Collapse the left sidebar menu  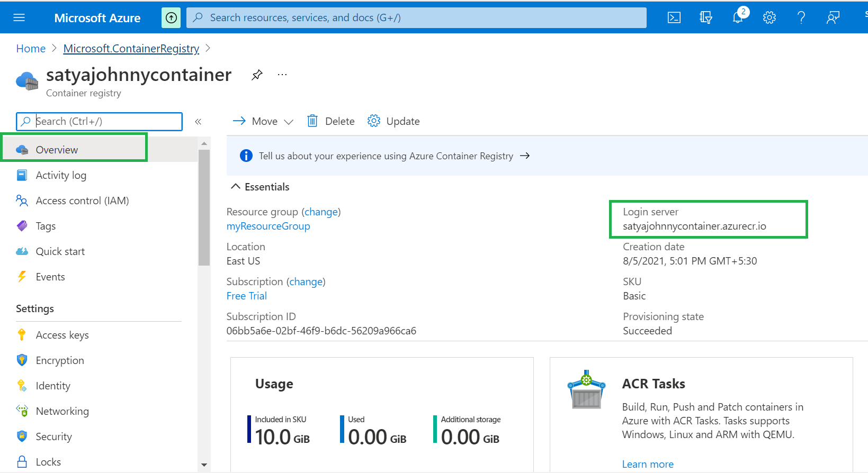[x=198, y=122]
